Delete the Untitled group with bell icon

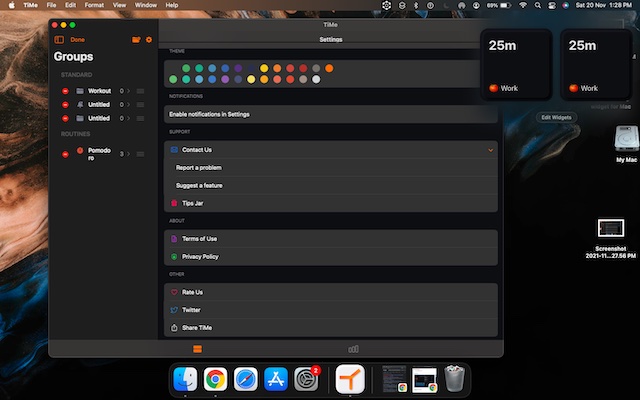[65, 105]
